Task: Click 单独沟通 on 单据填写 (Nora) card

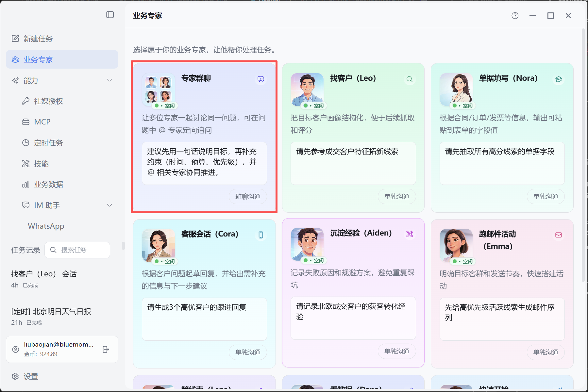Action: [x=546, y=197]
